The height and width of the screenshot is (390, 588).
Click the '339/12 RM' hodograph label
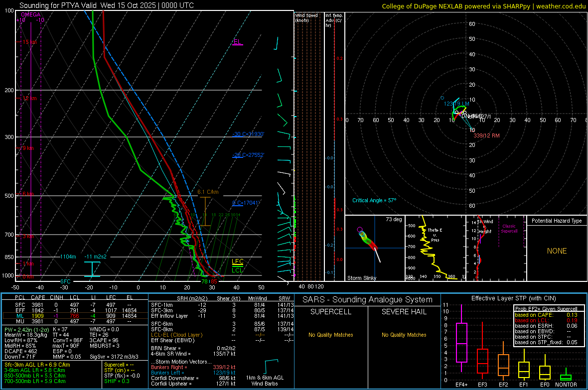486,135
